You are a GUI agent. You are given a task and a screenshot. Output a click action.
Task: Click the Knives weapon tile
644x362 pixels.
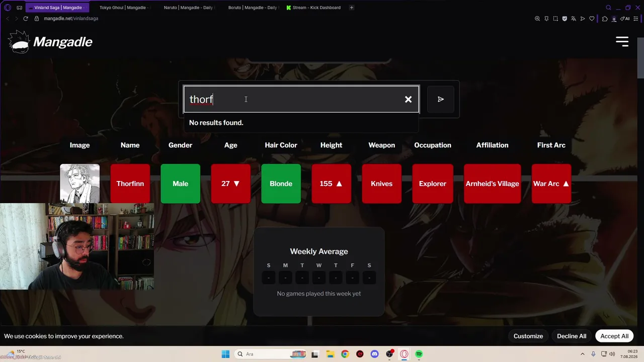[x=381, y=184]
